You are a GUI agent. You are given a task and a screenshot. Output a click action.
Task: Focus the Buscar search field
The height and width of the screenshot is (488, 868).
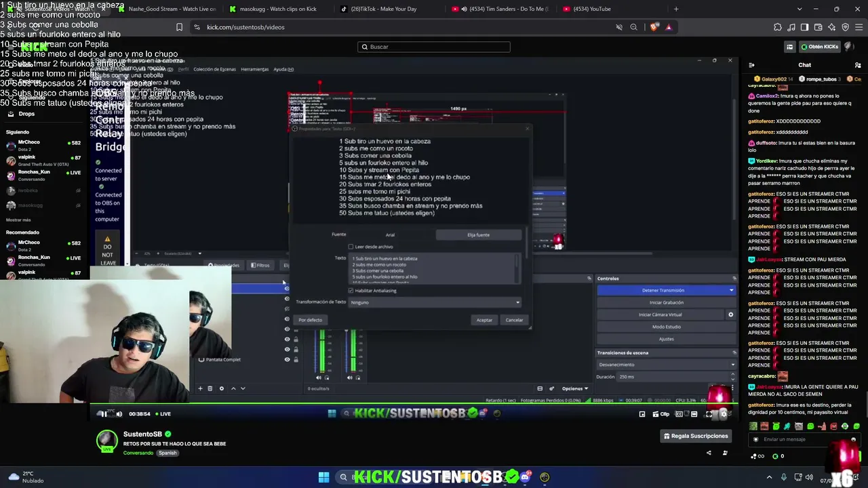click(x=434, y=47)
